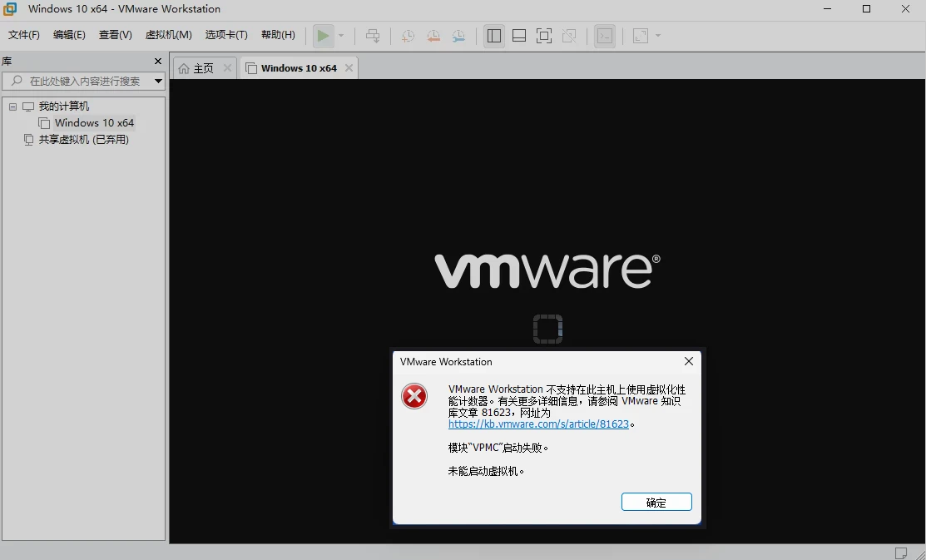
Task: Select 我的计算机 in the library tree
Action: coord(64,107)
